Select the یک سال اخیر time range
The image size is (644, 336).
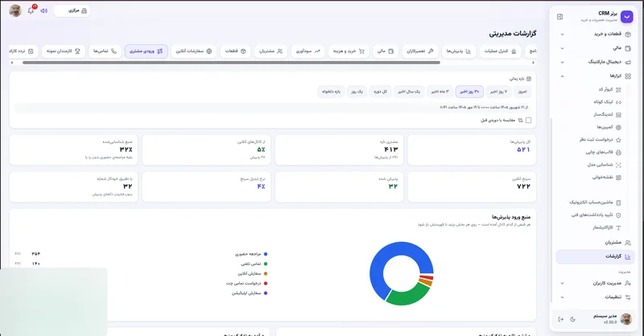pos(409,92)
